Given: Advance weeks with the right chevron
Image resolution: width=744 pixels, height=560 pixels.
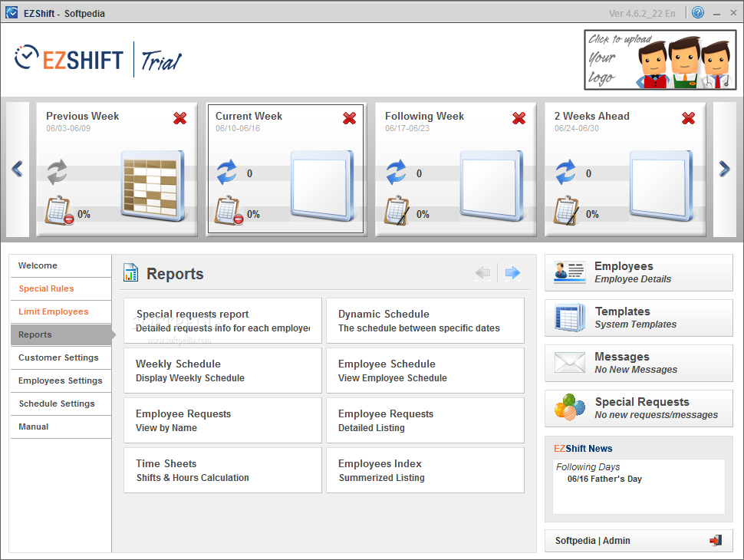Looking at the screenshot, I should [x=724, y=169].
